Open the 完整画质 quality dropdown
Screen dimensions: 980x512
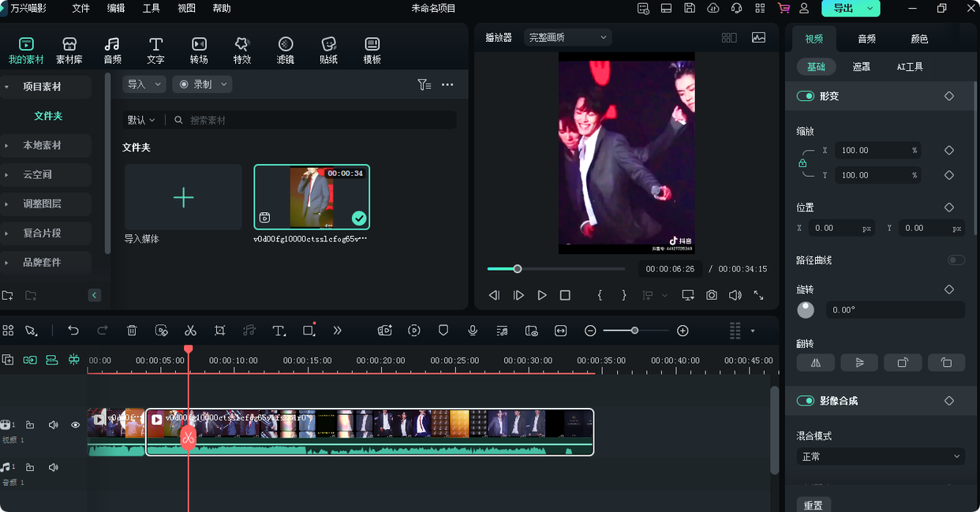[x=567, y=37]
